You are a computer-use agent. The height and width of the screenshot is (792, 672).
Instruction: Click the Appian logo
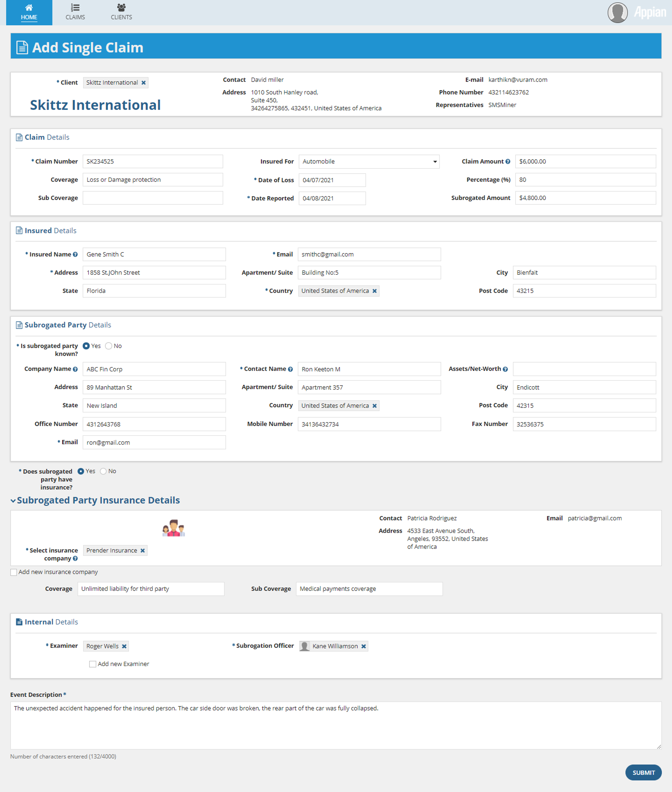click(650, 13)
